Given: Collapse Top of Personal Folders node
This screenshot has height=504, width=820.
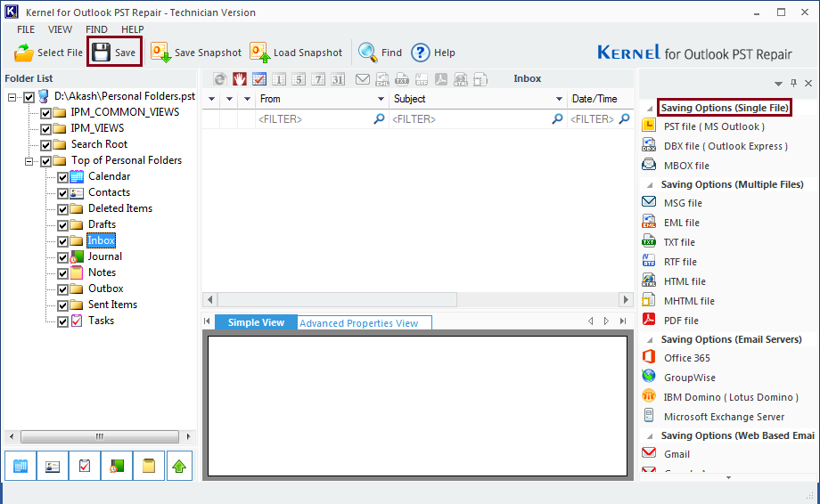Looking at the screenshot, I should pyautogui.click(x=29, y=161).
